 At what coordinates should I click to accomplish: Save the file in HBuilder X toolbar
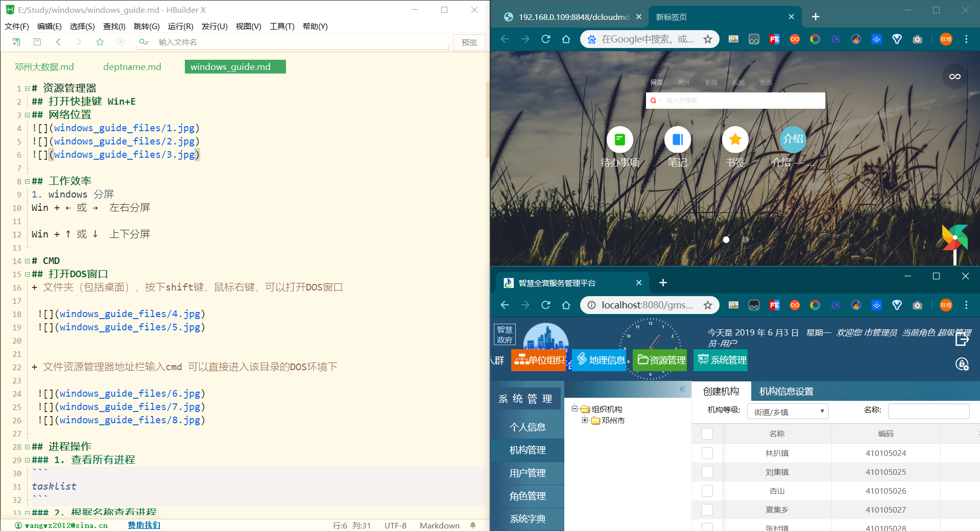pyautogui.click(x=37, y=42)
